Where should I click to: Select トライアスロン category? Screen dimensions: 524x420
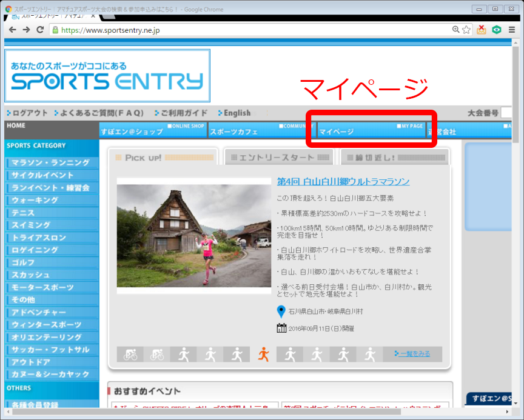tap(52, 238)
